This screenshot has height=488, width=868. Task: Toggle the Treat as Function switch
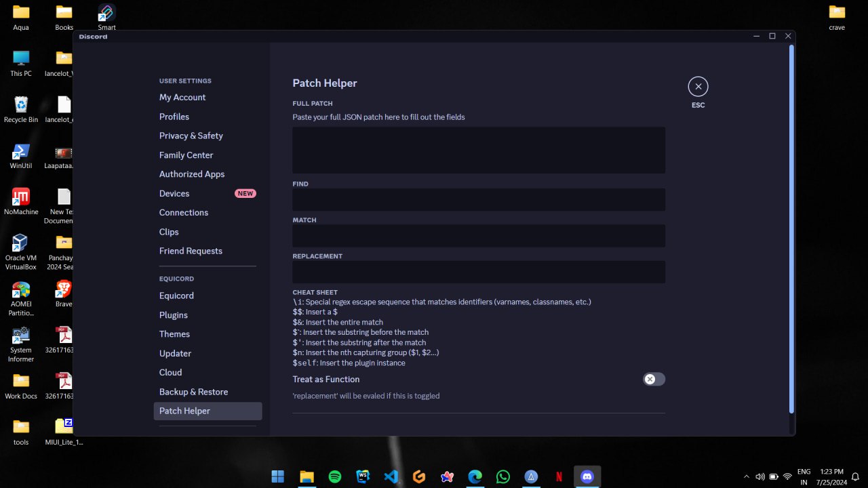click(x=654, y=379)
